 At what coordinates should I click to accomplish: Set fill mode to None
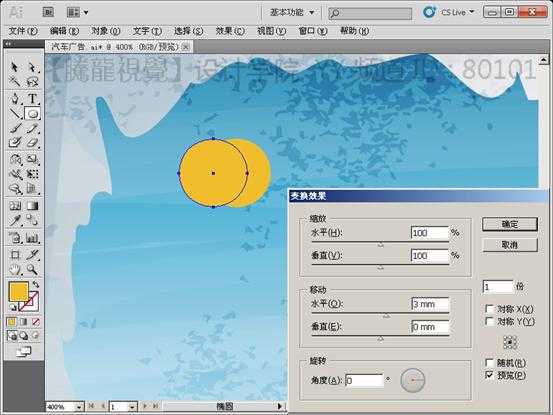pos(35,322)
